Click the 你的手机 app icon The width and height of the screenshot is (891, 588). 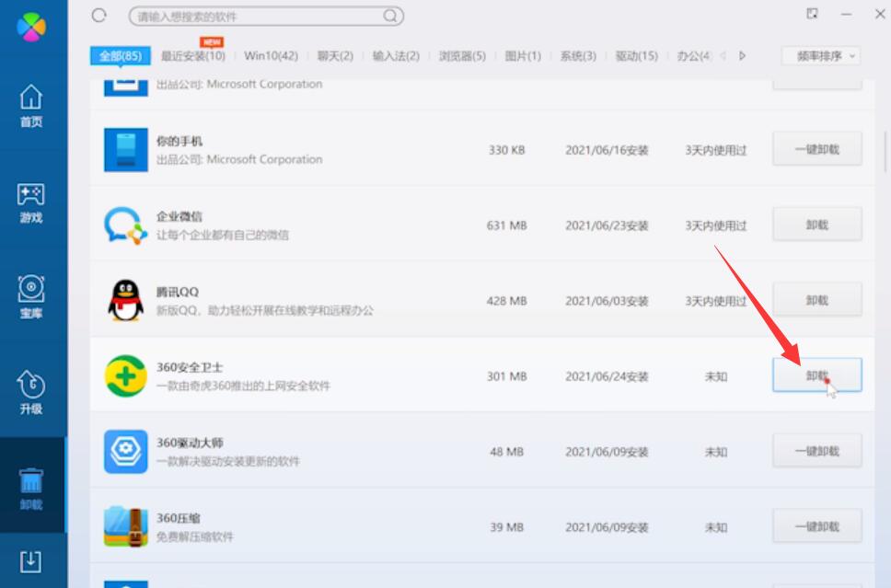click(x=125, y=150)
